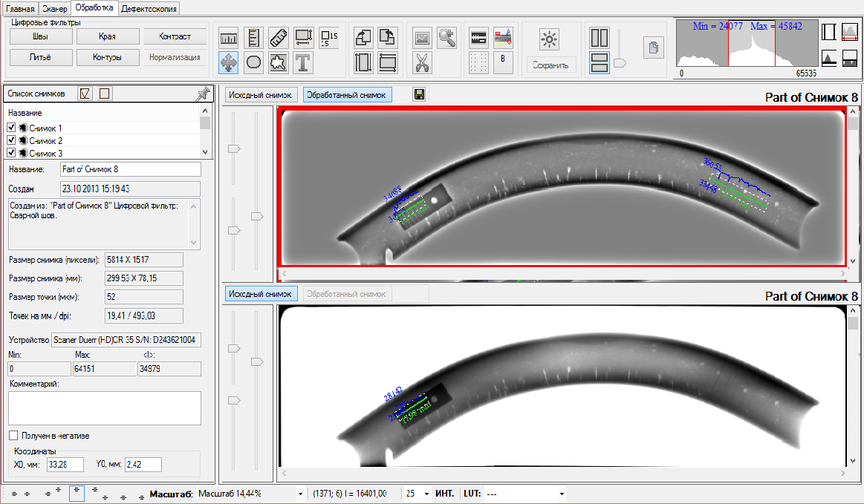Image resolution: width=864 pixels, height=504 pixels.
Task: Apply the Контраст digital filter
Action: pyautogui.click(x=173, y=37)
